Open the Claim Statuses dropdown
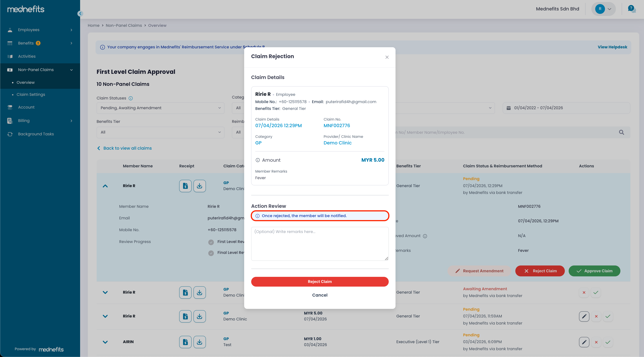Screen dimensions: 644x357 coord(160,108)
